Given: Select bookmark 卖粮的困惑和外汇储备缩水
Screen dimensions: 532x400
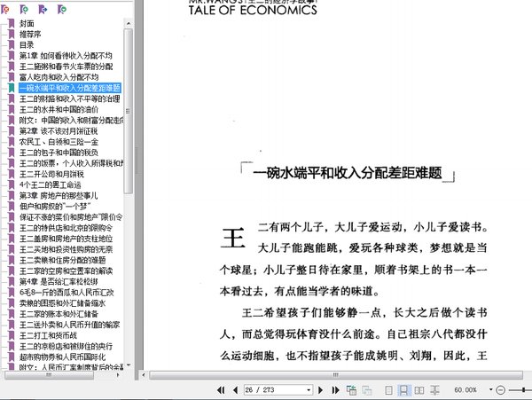Looking at the screenshot, I should pyautogui.click(x=62, y=303).
